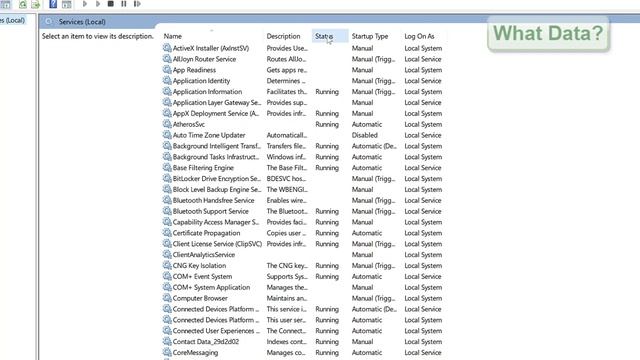Select the 'Block Level Backup Engine Se..' service name

[217, 189]
